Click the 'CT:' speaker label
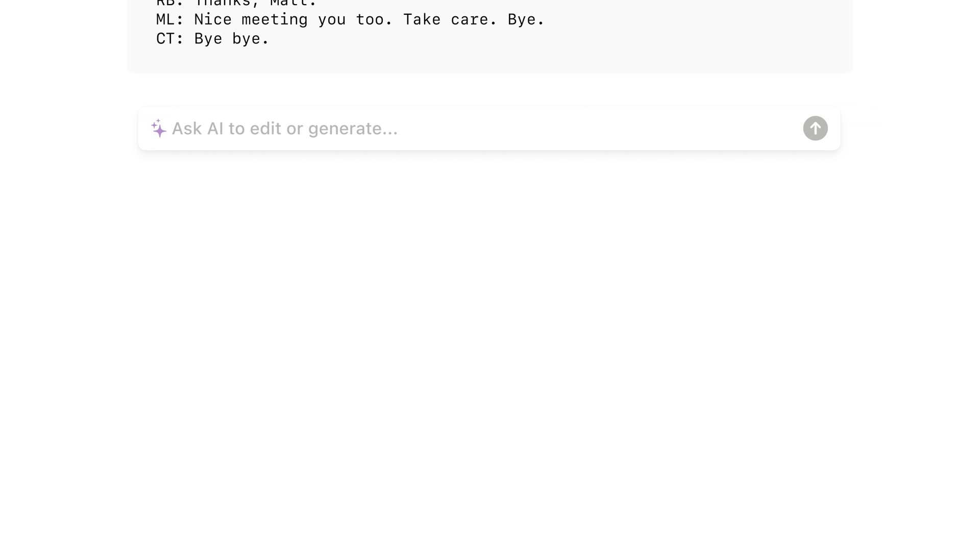The image size is (980, 551). (x=170, y=39)
